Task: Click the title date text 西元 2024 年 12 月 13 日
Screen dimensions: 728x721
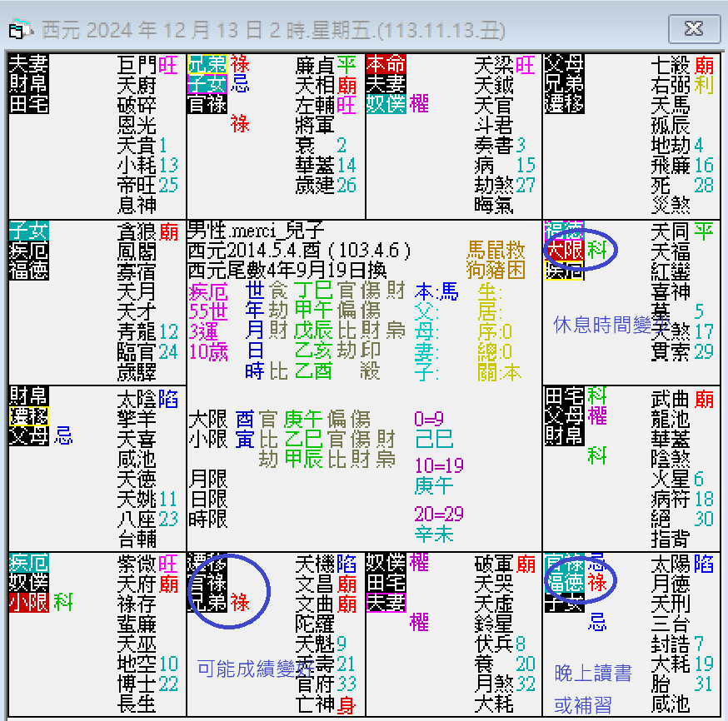Action: pos(152,30)
